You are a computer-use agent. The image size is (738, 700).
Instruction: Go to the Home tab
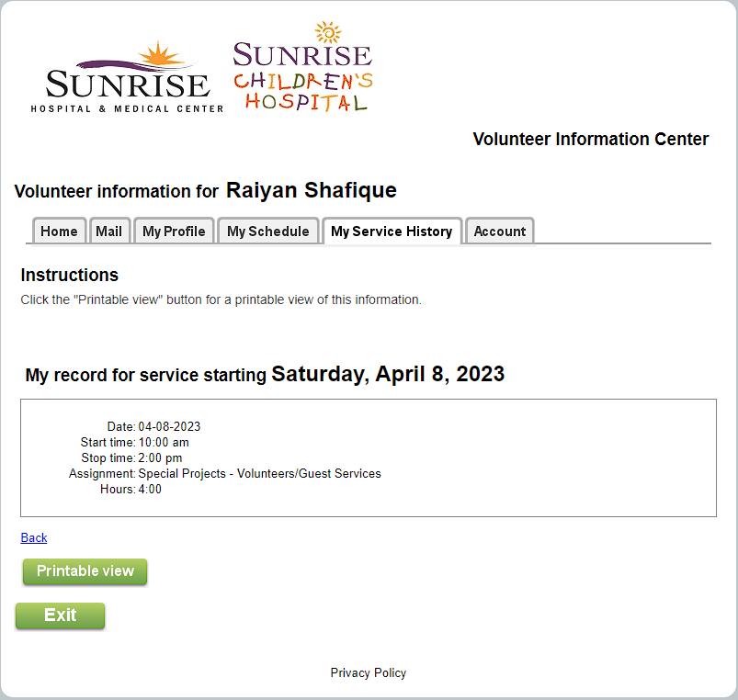(59, 231)
